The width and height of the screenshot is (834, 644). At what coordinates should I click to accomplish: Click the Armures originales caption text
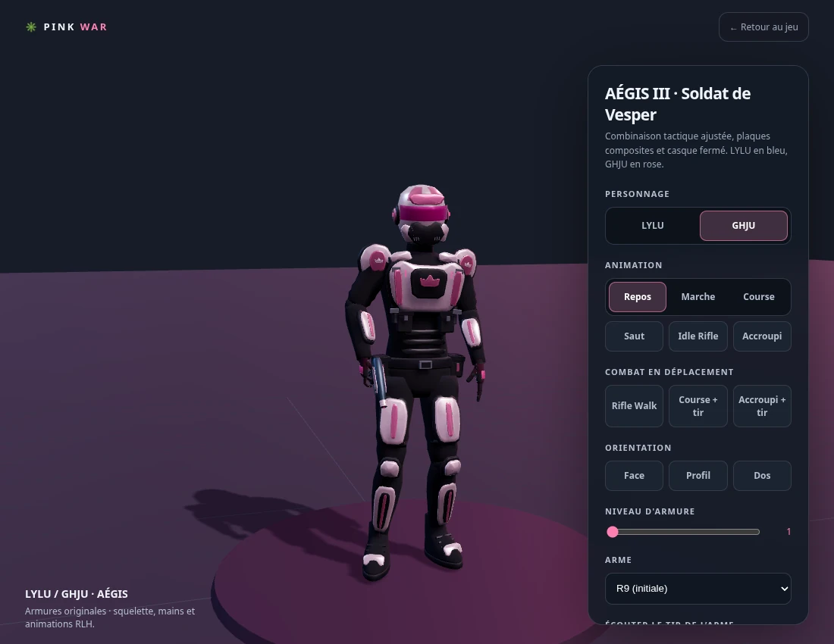pos(110,617)
